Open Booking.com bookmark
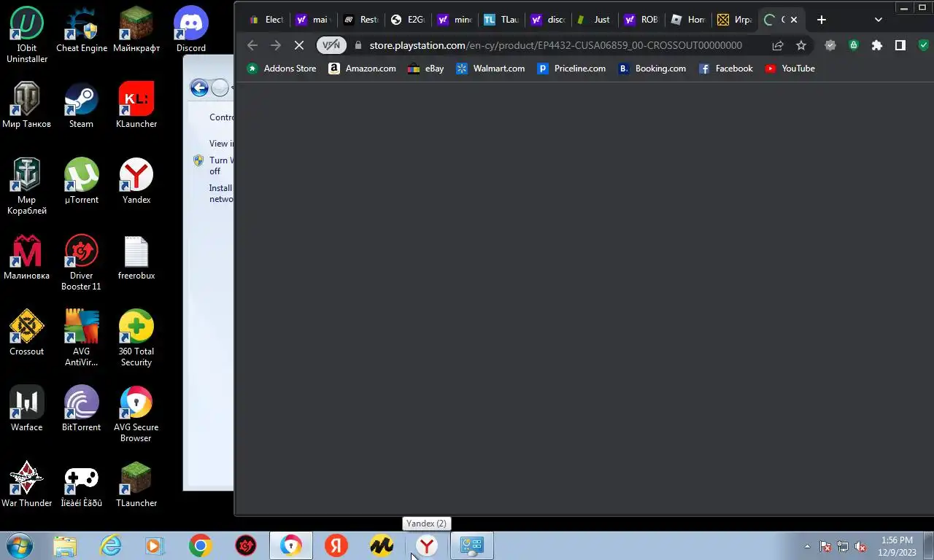Image resolution: width=934 pixels, height=560 pixels. pos(652,69)
